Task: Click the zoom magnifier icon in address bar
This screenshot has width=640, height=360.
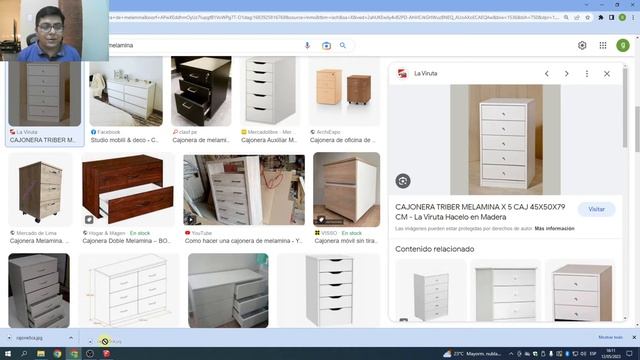Action: [566, 18]
